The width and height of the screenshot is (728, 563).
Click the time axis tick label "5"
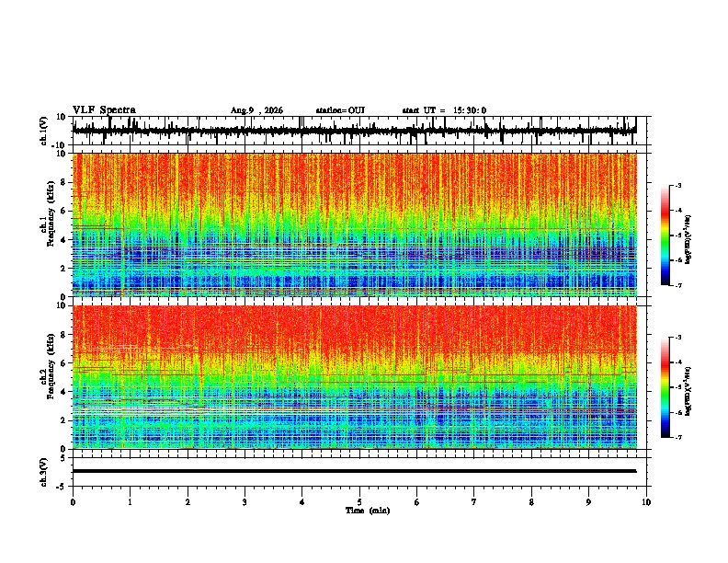359,502
